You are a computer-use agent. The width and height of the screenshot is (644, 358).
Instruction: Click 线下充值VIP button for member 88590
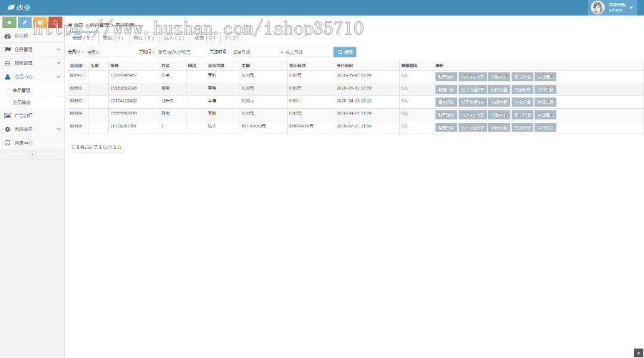(473, 102)
